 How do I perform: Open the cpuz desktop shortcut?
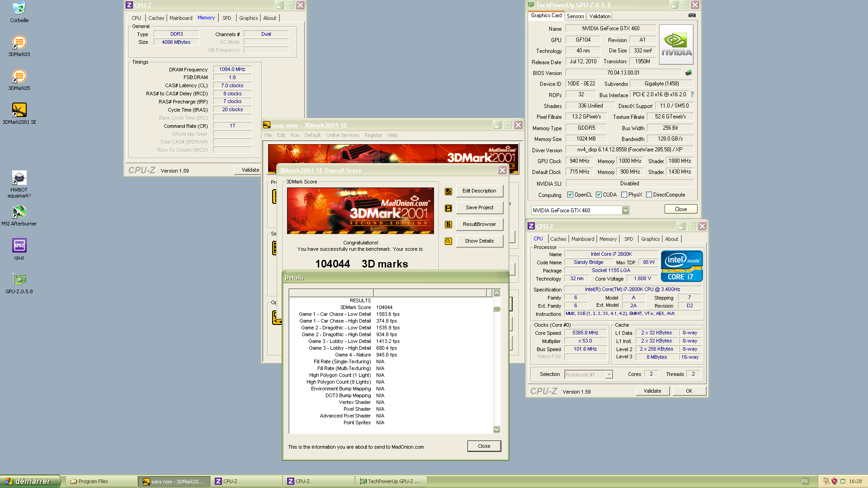pos(19,249)
